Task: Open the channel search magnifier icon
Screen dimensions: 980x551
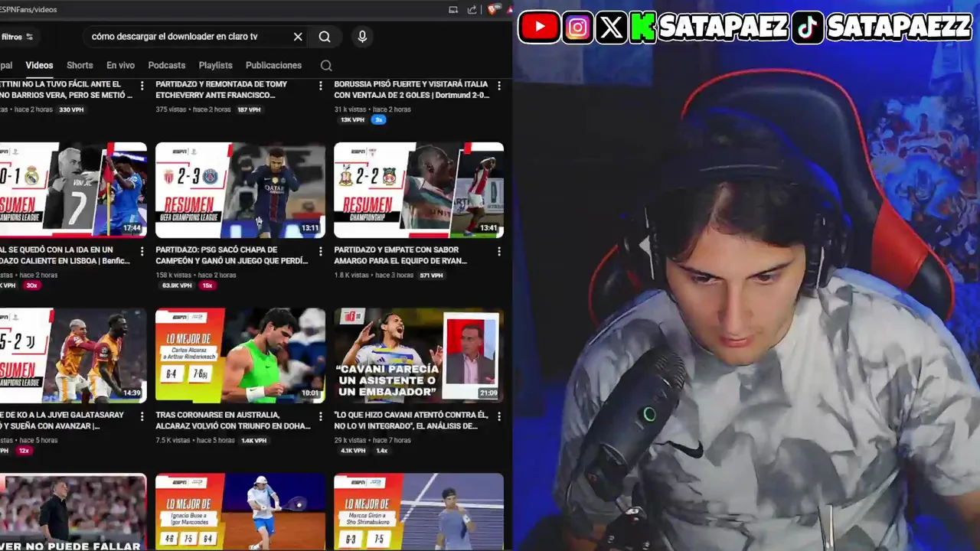Action: click(x=326, y=66)
